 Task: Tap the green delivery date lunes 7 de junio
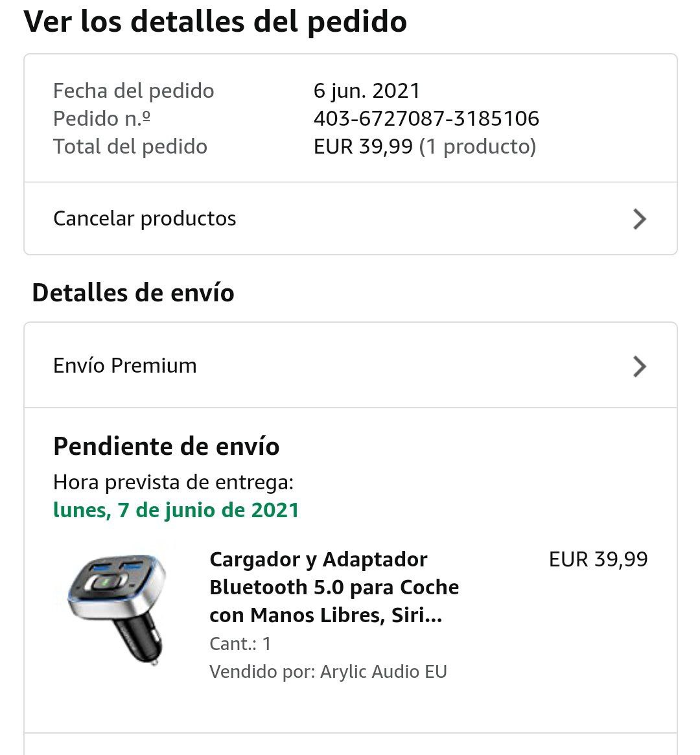point(176,510)
